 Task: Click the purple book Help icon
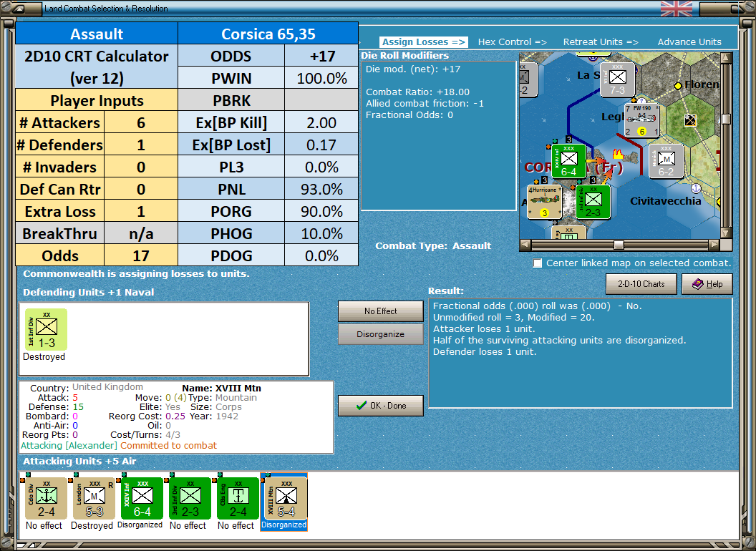point(698,284)
